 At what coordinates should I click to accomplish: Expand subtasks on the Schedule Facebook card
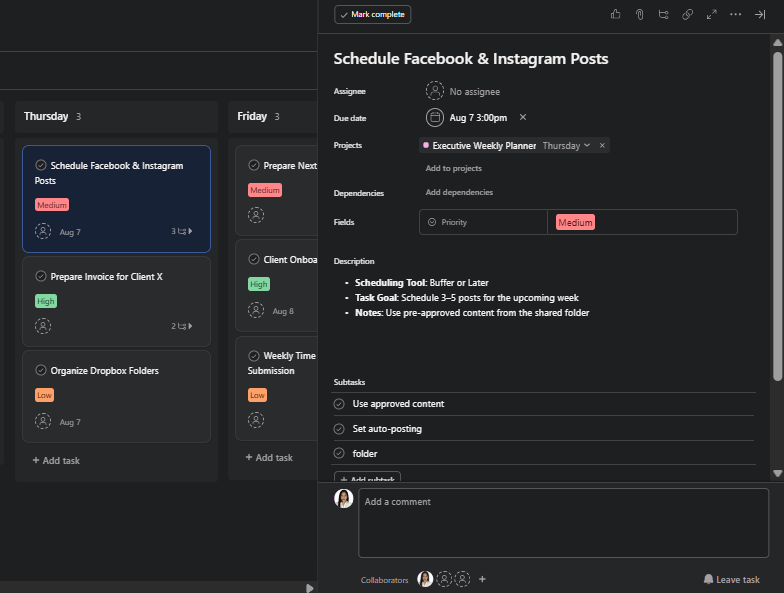[181, 231]
